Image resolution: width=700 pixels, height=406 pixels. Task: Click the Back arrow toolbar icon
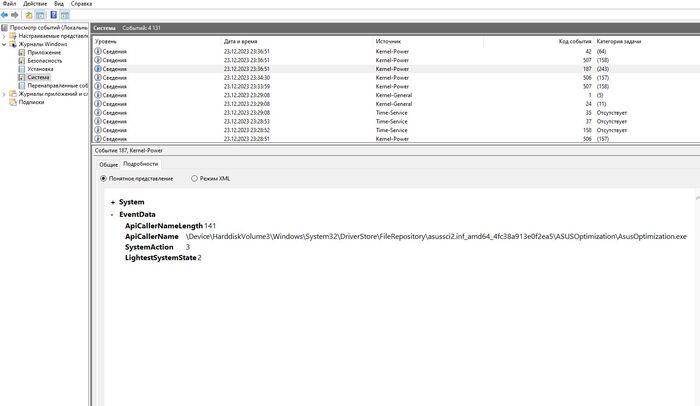coord(4,15)
